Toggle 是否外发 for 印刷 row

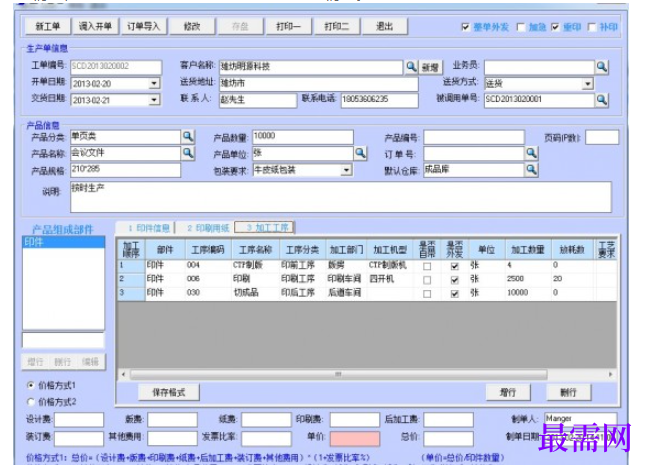[455, 280]
